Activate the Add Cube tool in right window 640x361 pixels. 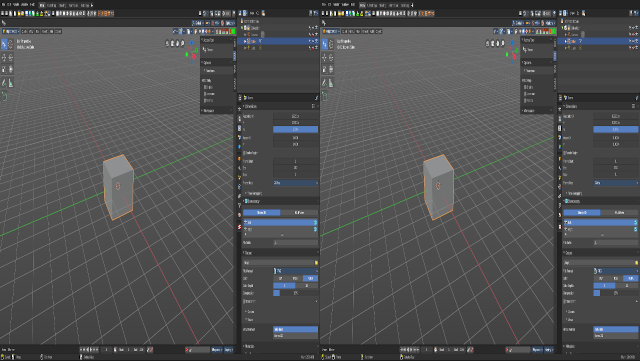pyautogui.click(x=324, y=96)
